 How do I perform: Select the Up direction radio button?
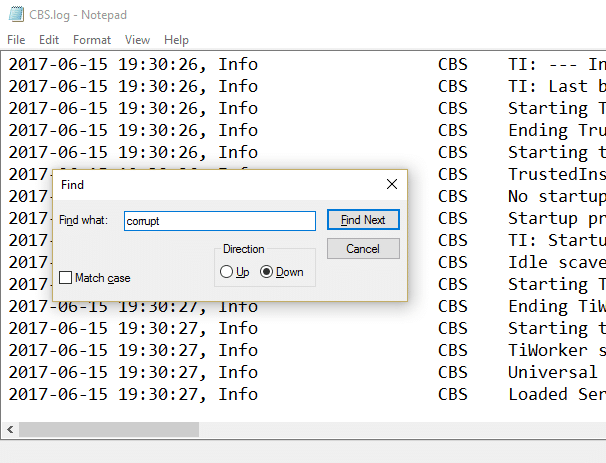tap(226, 272)
